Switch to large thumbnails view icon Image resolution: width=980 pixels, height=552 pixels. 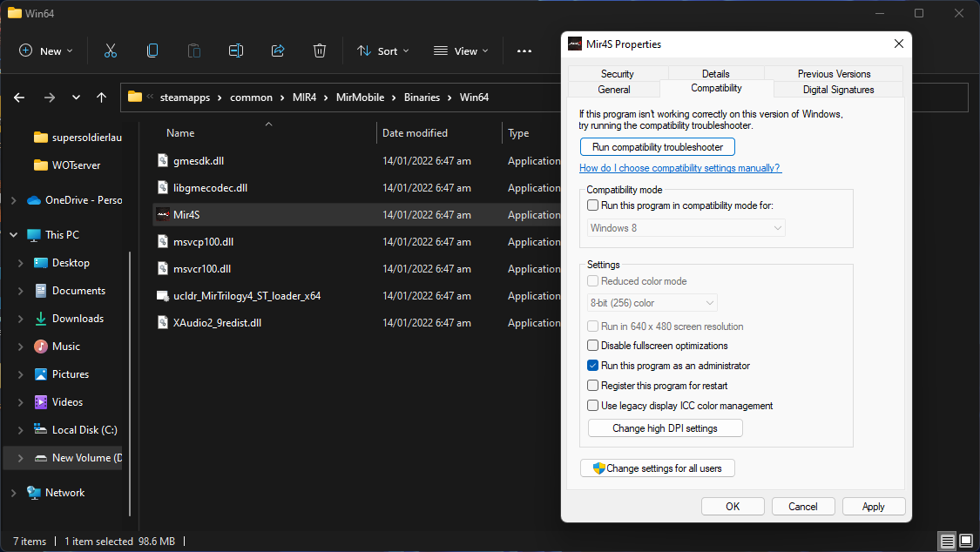tap(966, 541)
